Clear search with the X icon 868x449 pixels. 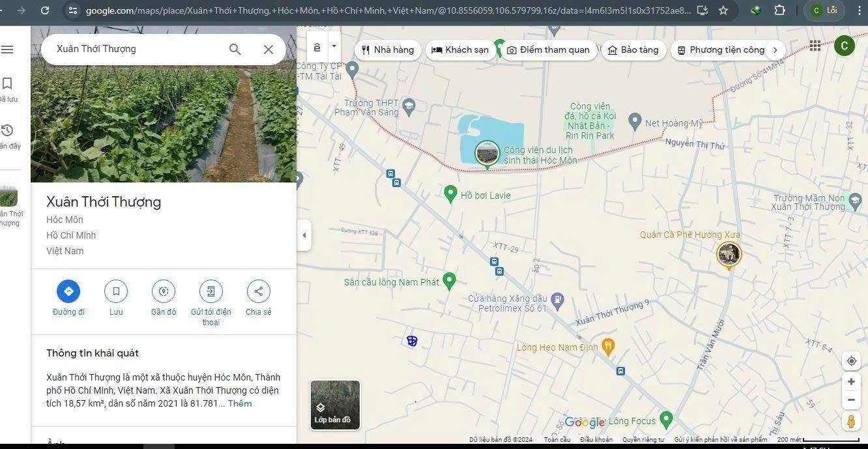(268, 50)
